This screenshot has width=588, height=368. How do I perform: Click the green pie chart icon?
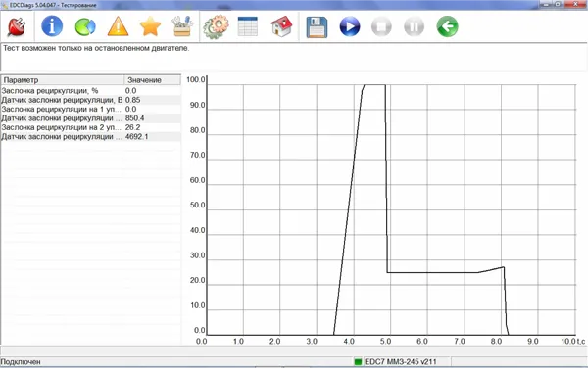click(x=85, y=27)
